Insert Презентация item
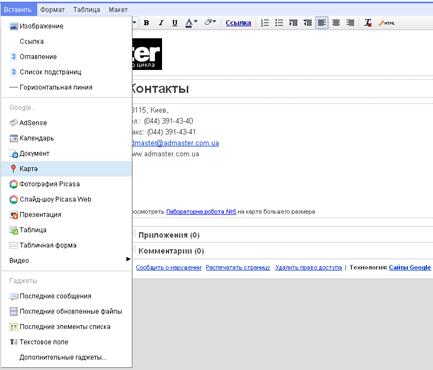 click(x=66, y=215)
